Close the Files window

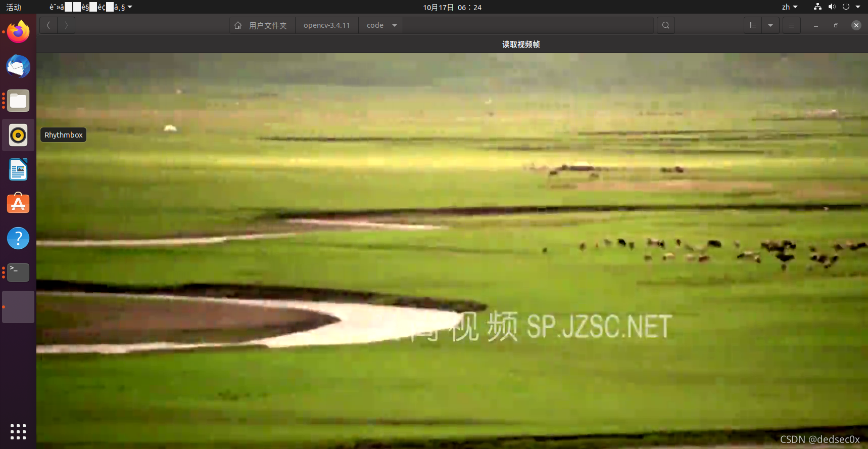[856, 25]
